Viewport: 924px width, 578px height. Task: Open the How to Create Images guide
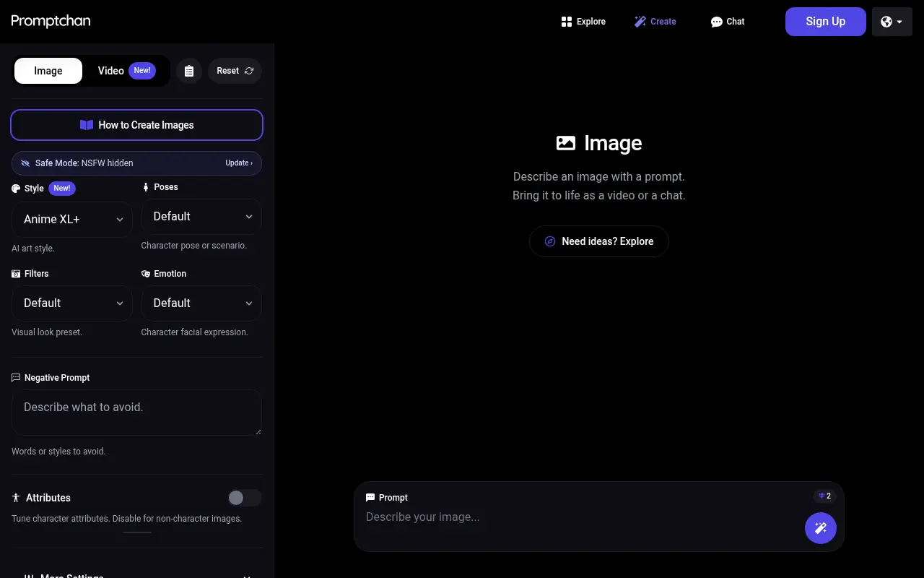pyautogui.click(x=136, y=125)
